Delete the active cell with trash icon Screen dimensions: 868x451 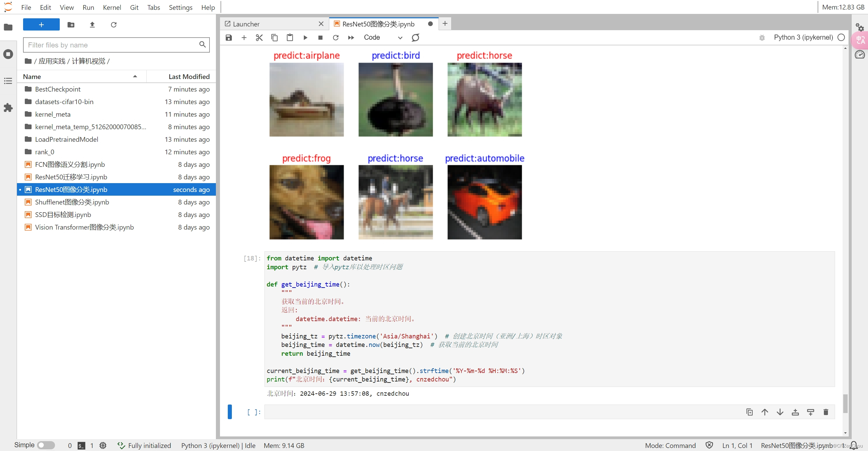(x=826, y=412)
